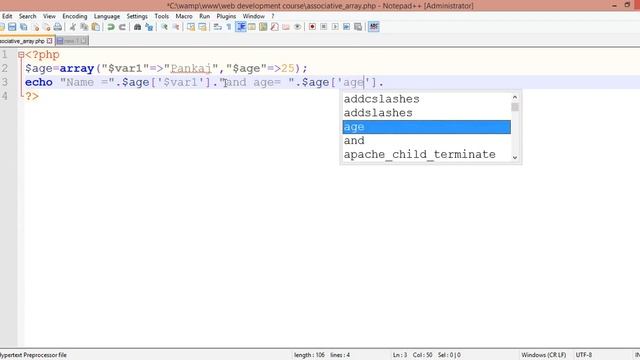Click the Print toolbar icon
Screen dimensions: 640x360
tap(58, 27)
